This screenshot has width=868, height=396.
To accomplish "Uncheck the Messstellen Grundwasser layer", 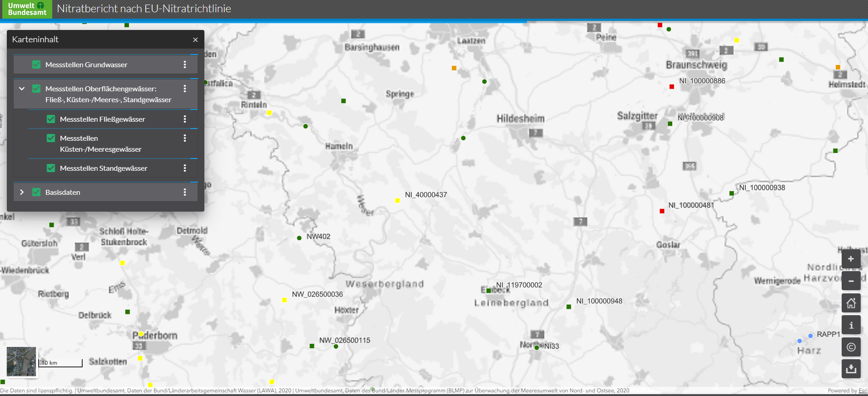I will (36, 64).
